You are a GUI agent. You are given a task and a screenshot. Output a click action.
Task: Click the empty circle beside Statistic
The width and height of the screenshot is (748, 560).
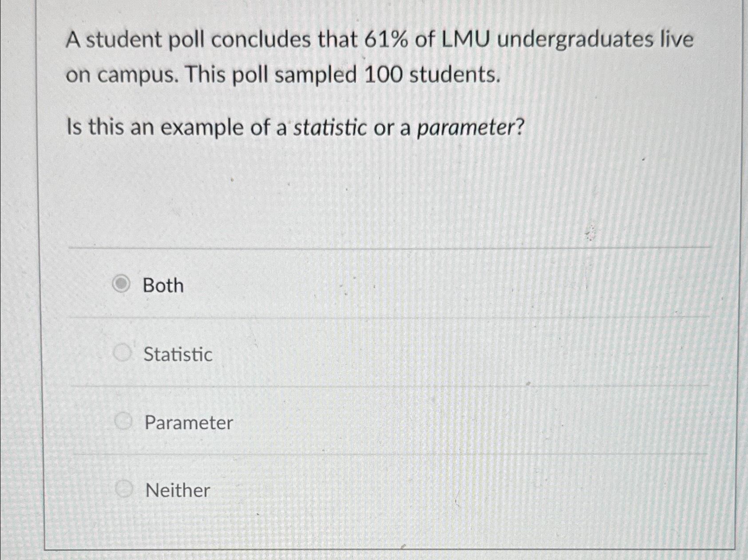123,354
